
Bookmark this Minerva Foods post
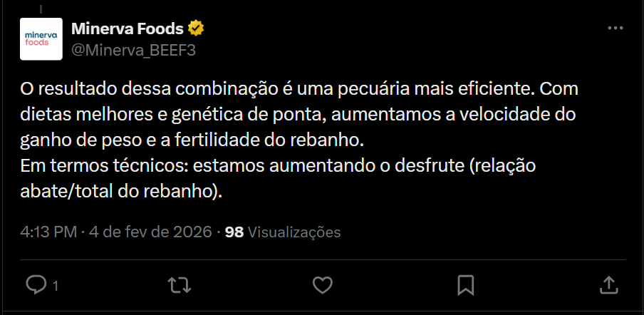[466, 285]
